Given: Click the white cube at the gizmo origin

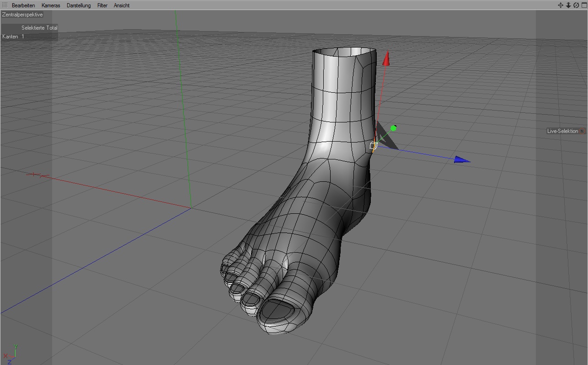Looking at the screenshot, I should 373,146.
